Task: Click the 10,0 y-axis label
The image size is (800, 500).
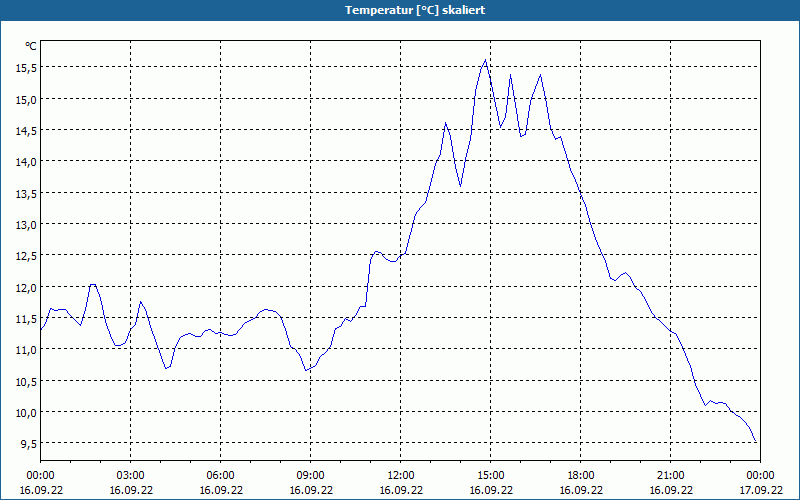Action: (26, 412)
